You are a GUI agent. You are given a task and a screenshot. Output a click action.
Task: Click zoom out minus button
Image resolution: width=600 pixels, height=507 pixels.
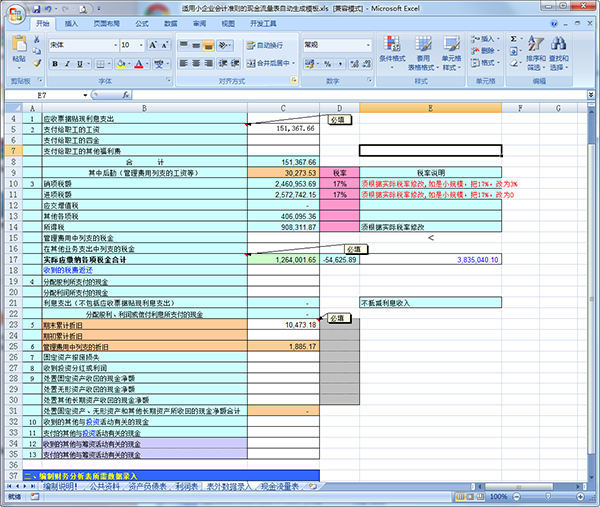pyautogui.click(x=517, y=497)
